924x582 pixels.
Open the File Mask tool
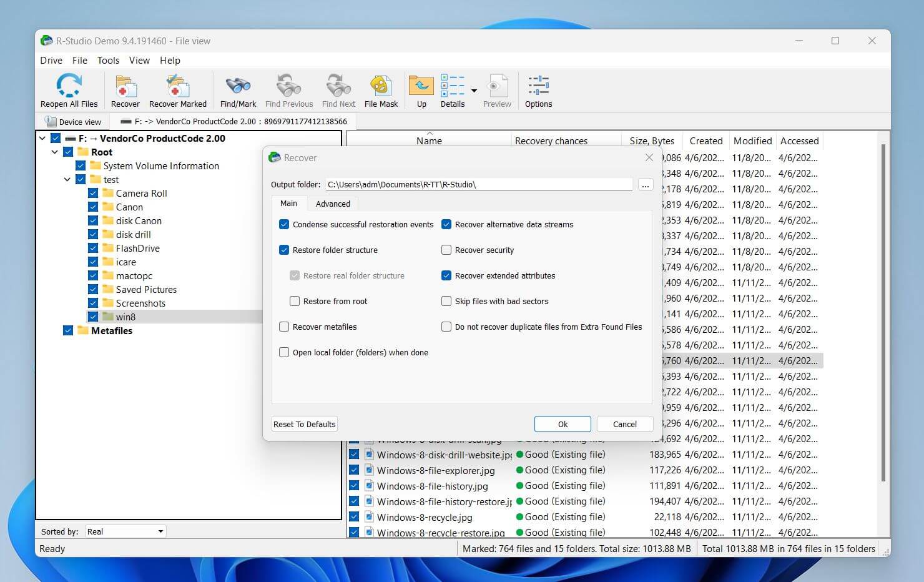381,86
